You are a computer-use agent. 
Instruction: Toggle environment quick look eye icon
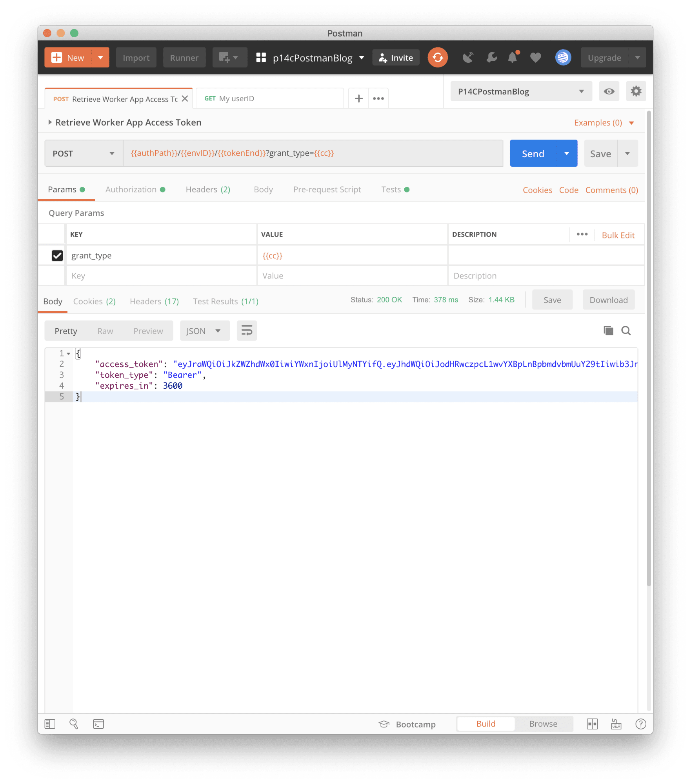pos(609,91)
